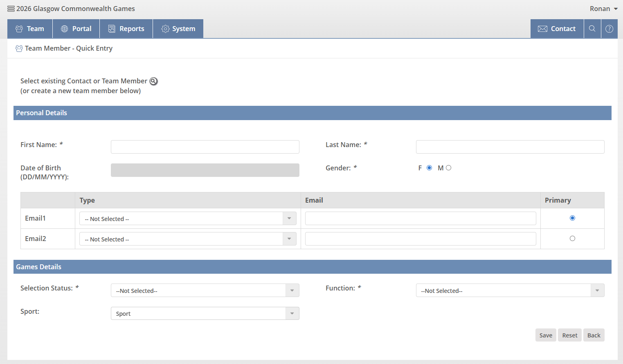
Task: Select the M gender radio button
Action: coord(448,168)
